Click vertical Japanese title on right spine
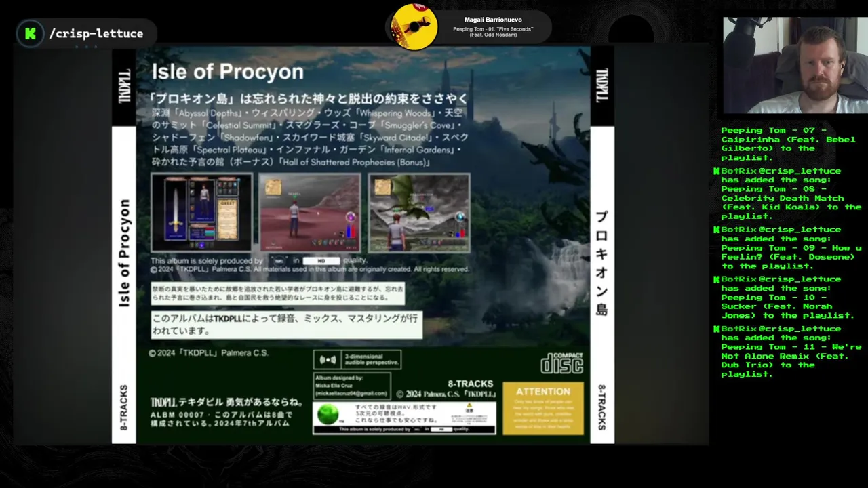The height and width of the screenshot is (488, 868). tap(601, 264)
